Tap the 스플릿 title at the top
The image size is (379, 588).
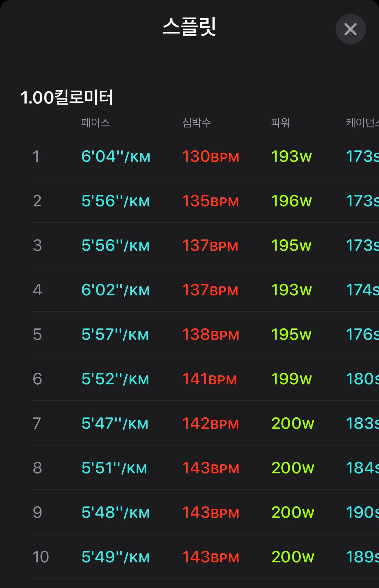(189, 27)
